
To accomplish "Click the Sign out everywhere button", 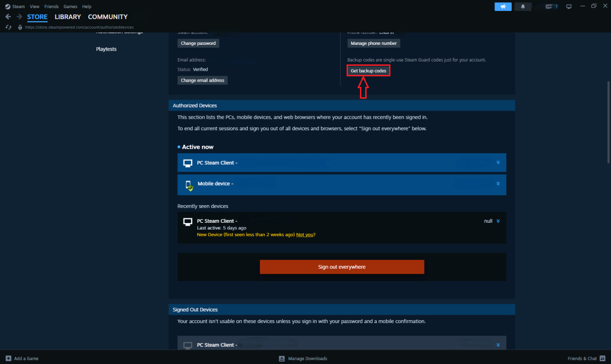I will 342,267.
